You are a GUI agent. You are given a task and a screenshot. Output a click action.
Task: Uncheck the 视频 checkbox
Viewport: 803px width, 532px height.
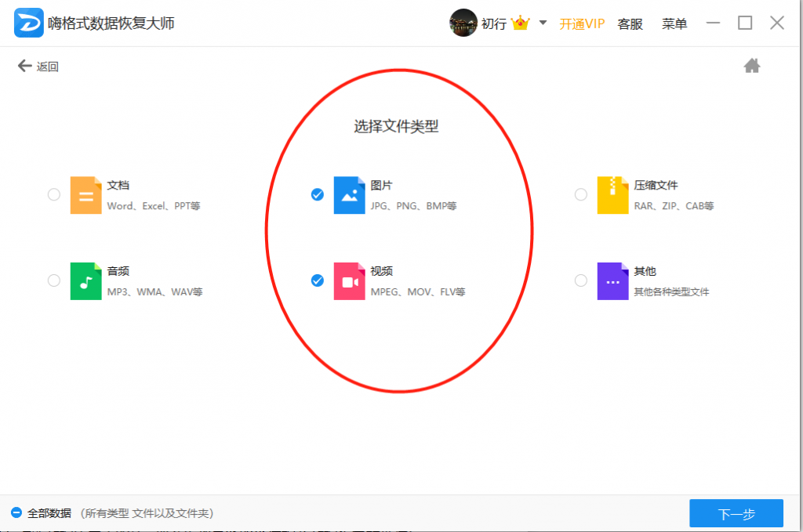(318, 280)
